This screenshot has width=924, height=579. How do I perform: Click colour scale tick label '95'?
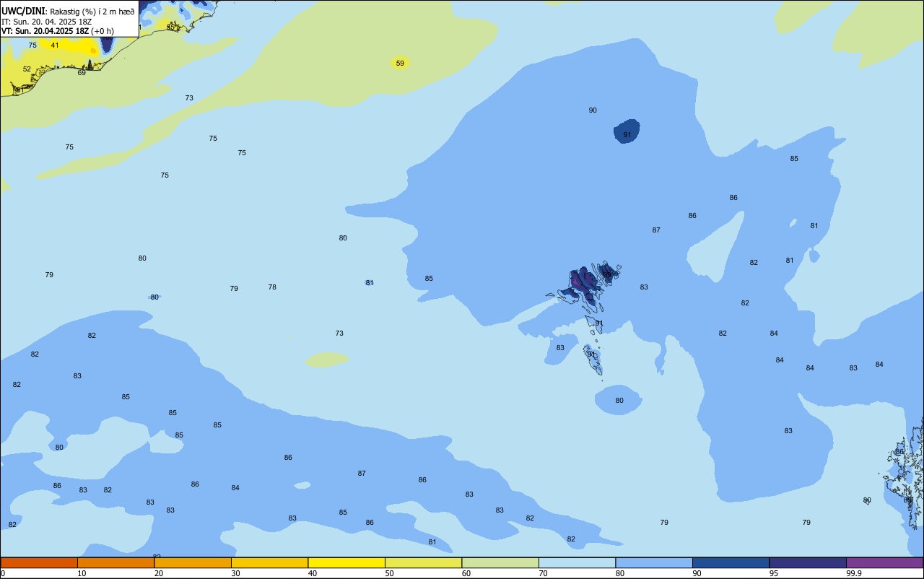(774, 573)
